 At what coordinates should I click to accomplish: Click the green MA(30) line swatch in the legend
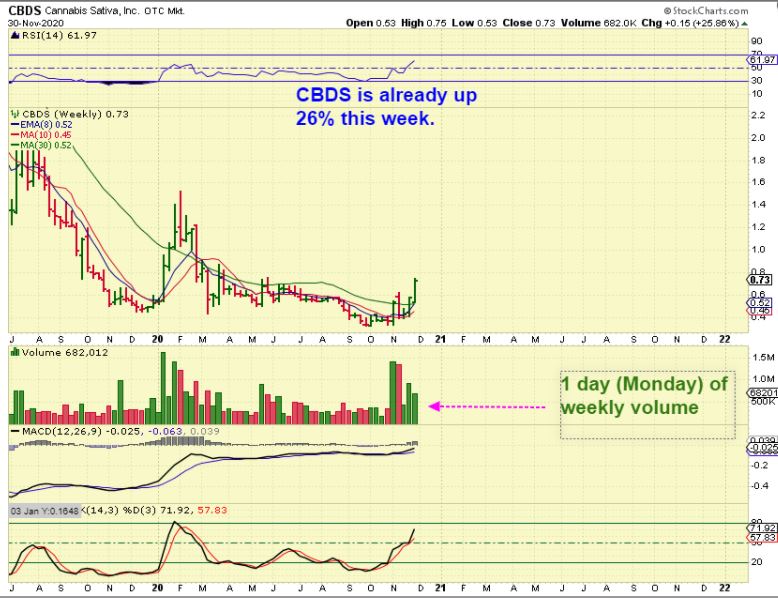click(x=15, y=145)
